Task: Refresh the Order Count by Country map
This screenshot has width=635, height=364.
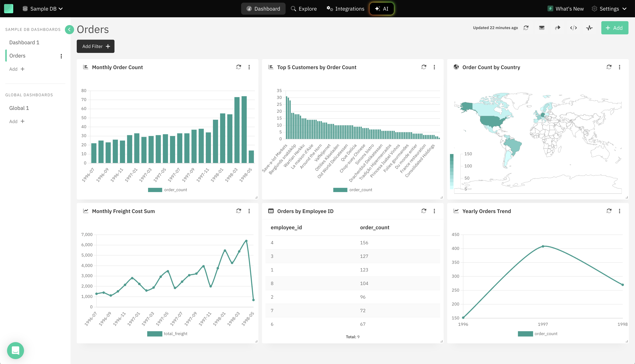Action: pos(609,67)
